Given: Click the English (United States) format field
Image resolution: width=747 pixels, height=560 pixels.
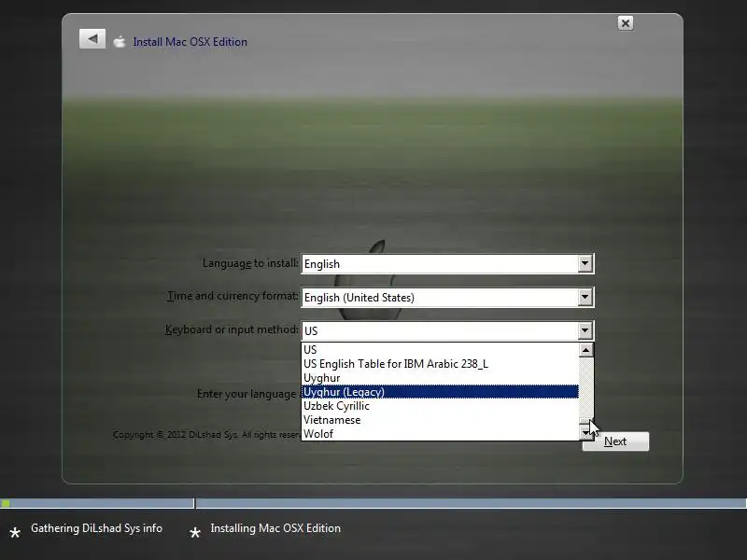Looking at the screenshot, I should click(447, 297).
